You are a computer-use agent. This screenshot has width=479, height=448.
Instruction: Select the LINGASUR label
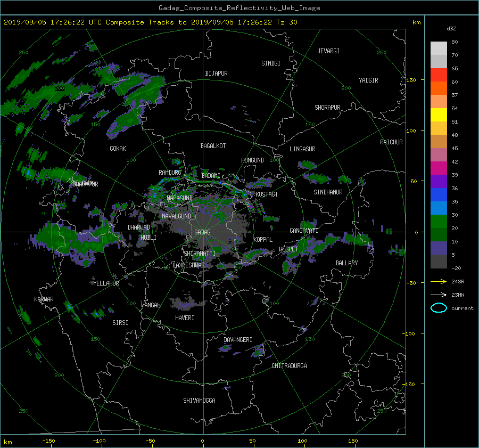[x=302, y=149]
